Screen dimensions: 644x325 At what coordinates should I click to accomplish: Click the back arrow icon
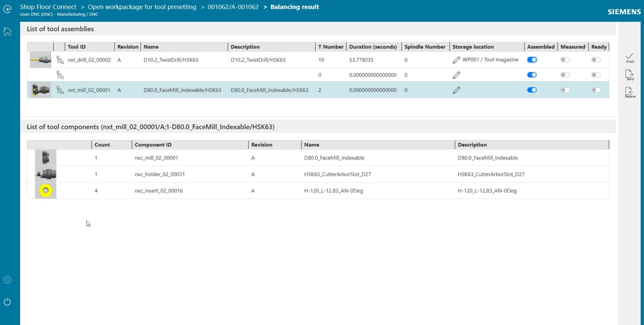7,8
